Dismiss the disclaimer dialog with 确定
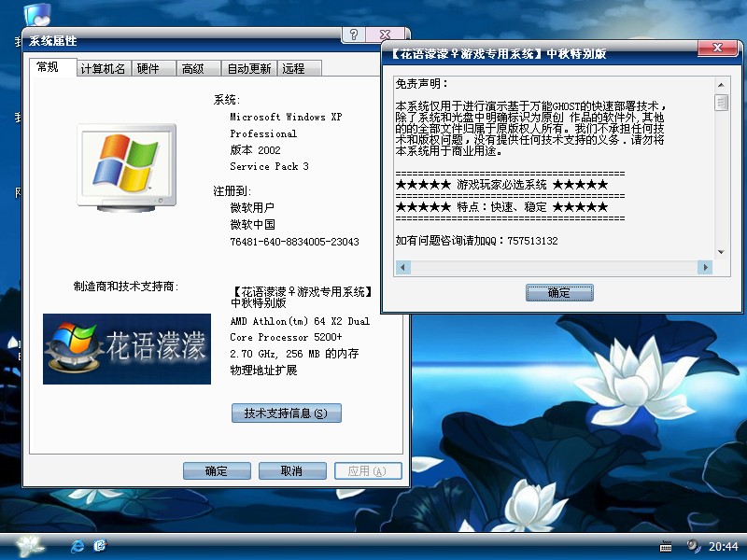 click(559, 292)
